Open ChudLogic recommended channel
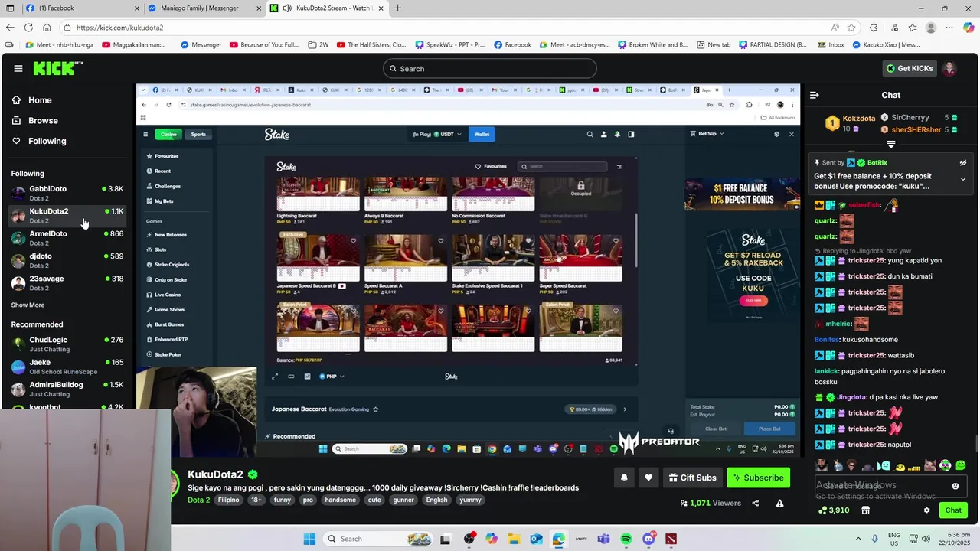The height and width of the screenshot is (551, 980). (x=67, y=344)
